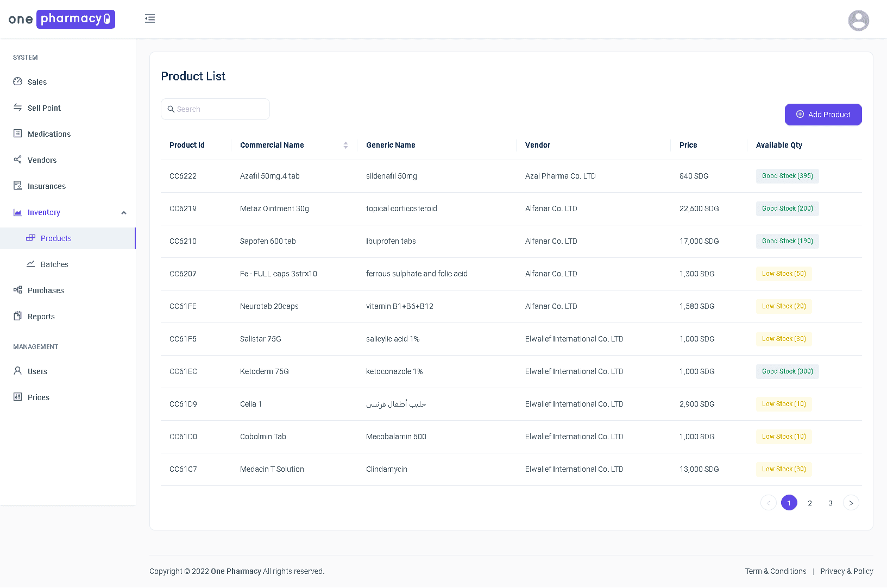This screenshot has height=588, width=887.
Task: Open the Term & Conditions link
Action: [x=776, y=571]
